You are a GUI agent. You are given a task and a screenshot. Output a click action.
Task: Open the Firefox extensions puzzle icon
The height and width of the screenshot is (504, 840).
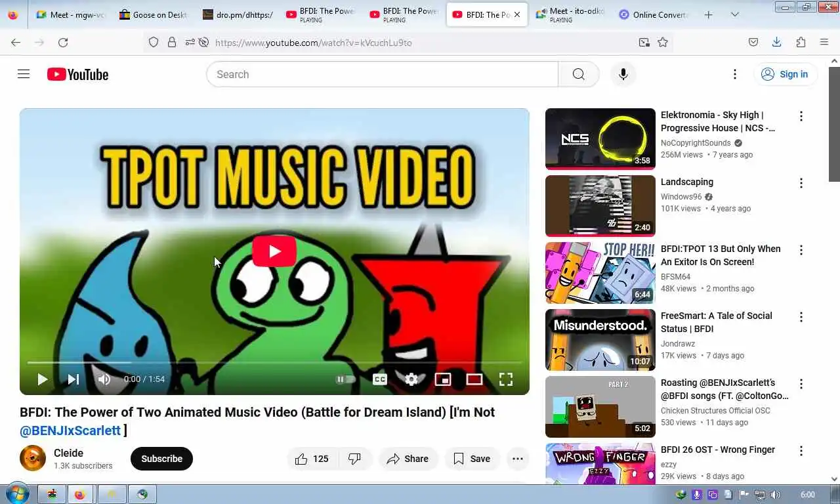tap(801, 42)
